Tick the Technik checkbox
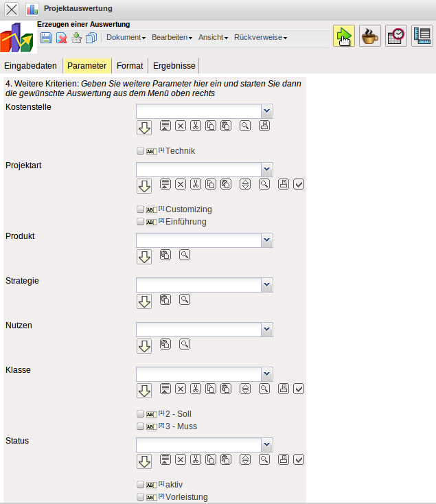The height and width of the screenshot is (504, 436). (x=140, y=150)
